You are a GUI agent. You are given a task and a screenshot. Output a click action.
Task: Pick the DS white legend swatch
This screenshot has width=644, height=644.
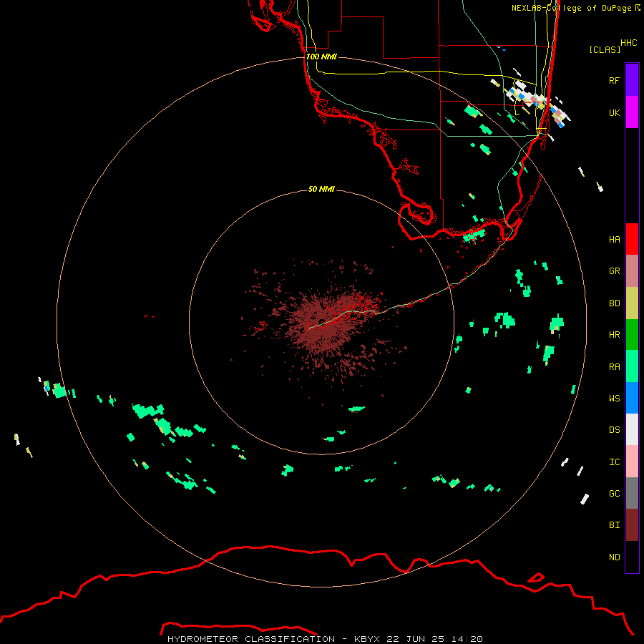[632, 429]
